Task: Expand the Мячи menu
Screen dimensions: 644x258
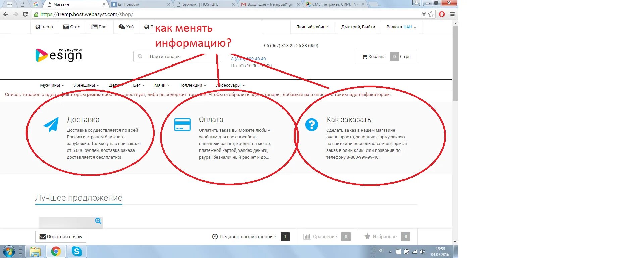Action: click(162, 85)
